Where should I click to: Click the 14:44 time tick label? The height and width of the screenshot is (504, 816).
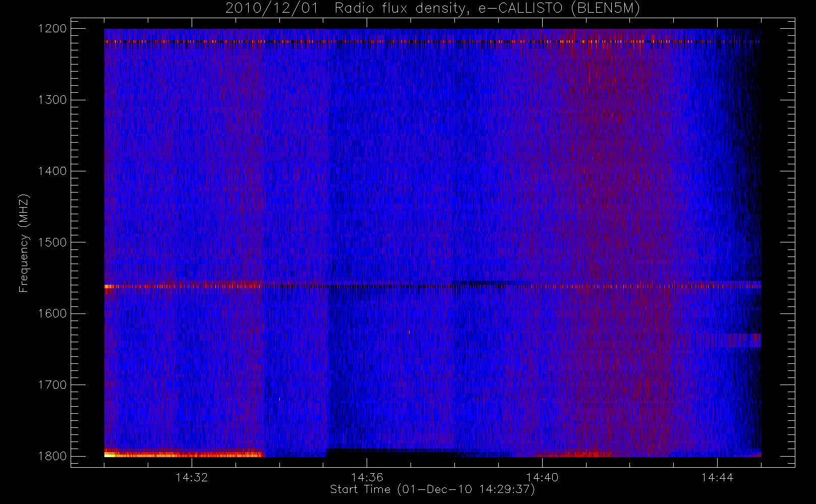[x=717, y=477]
